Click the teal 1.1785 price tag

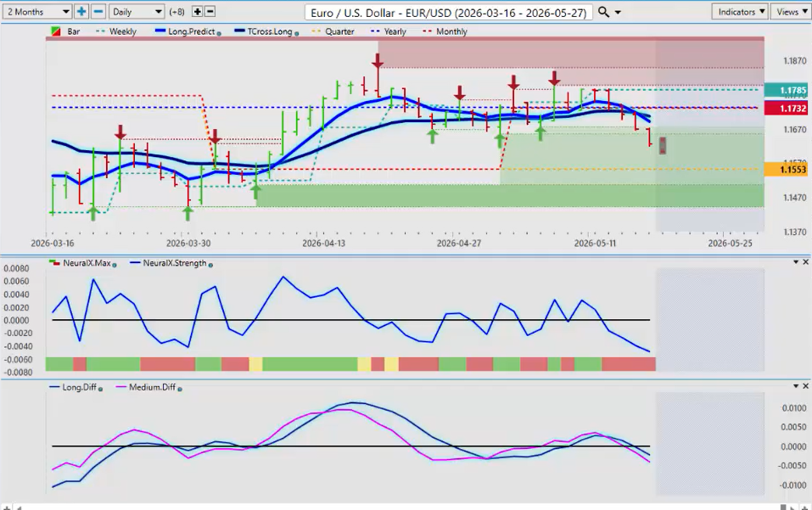click(x=786, y=90)
